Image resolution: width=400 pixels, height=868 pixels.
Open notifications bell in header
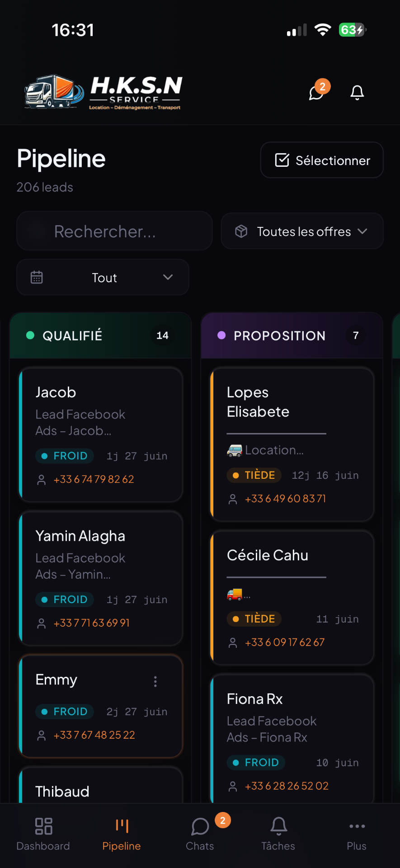coord(357,93)
